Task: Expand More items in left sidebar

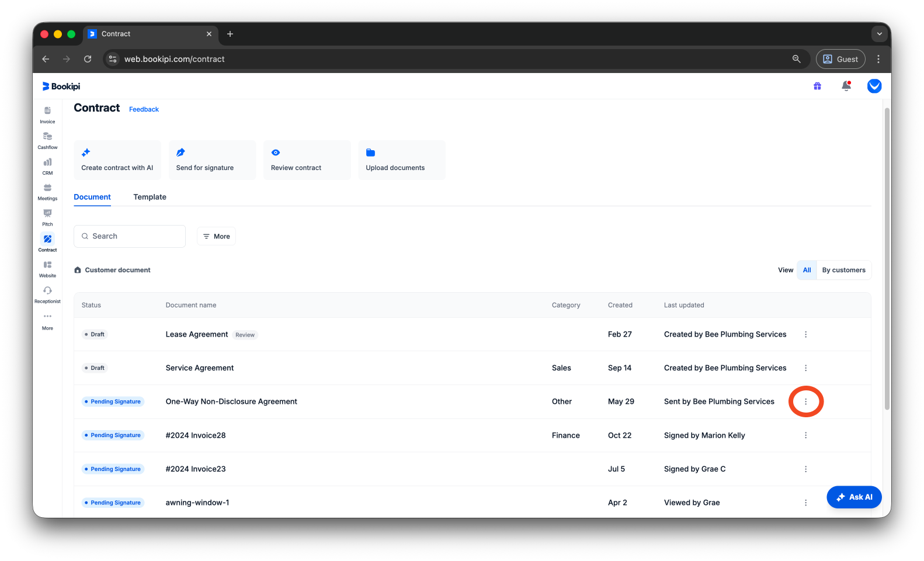Action: (47, 321)
